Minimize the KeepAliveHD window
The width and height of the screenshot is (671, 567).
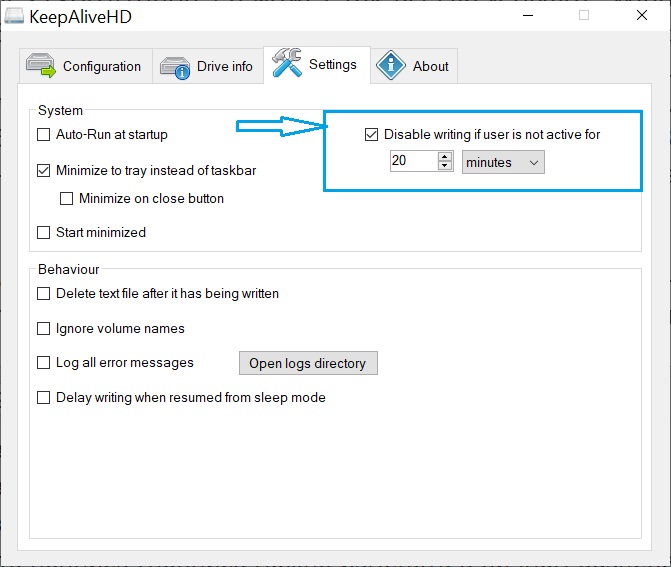528,16
